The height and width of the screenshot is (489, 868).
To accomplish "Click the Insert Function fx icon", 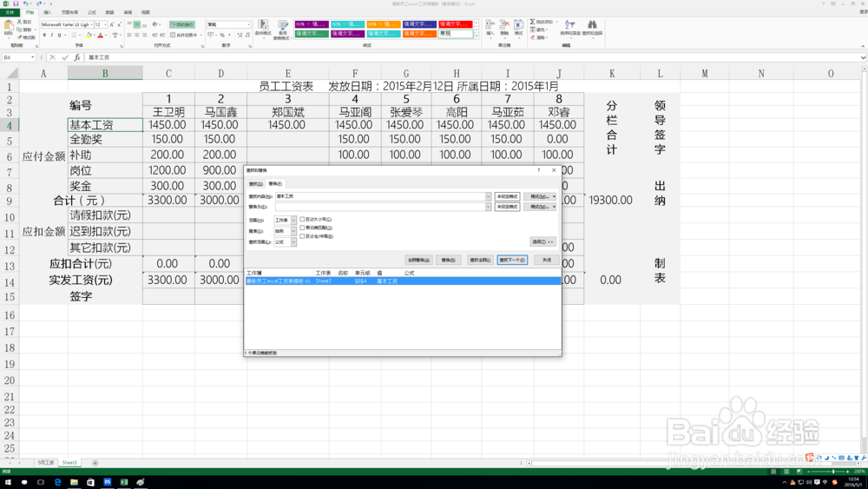I will pos(77,57).
